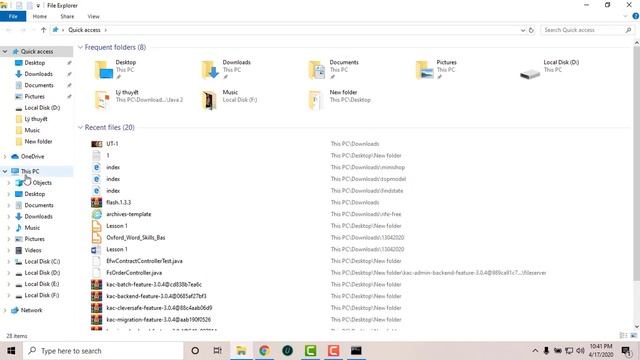Open the black terminal window taskbar icon
The width and height of the screenshot is (640, 360).
(x=356, y=351)
